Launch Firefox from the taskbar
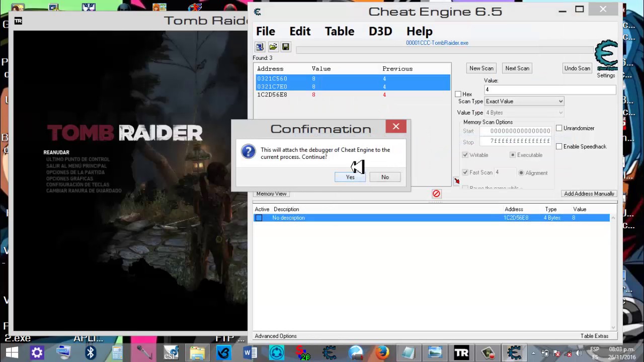Image resolution: width=644 pixels, height=362 pixels. coord(382,352)
